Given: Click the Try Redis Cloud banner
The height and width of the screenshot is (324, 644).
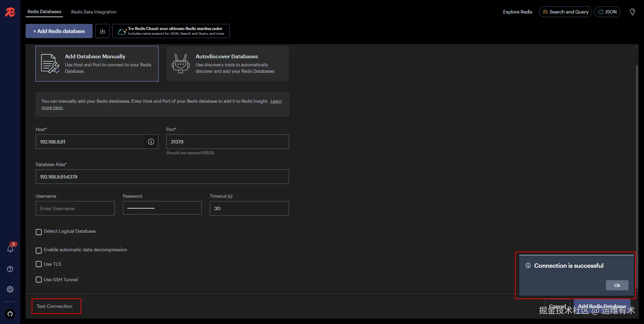Looking at the screenshot, I should tap(170, 31).
